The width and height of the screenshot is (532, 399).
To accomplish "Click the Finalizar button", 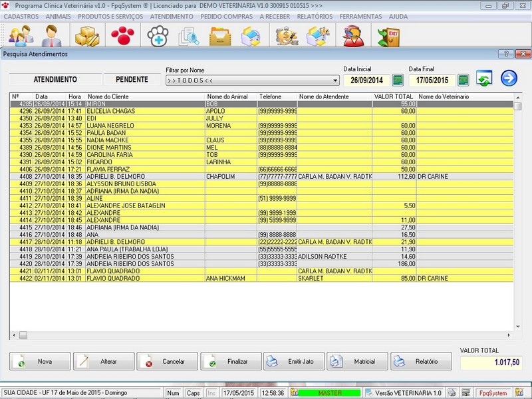I will (x=231, y=361).
